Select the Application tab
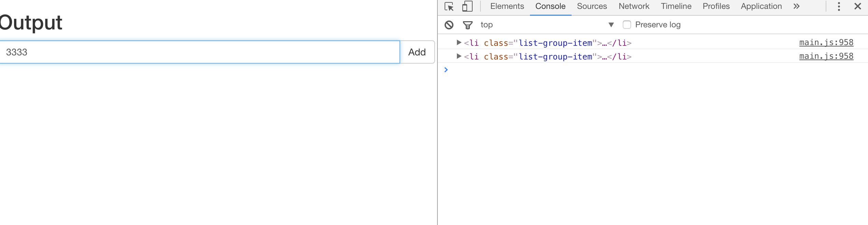 [x=761, y=6]
